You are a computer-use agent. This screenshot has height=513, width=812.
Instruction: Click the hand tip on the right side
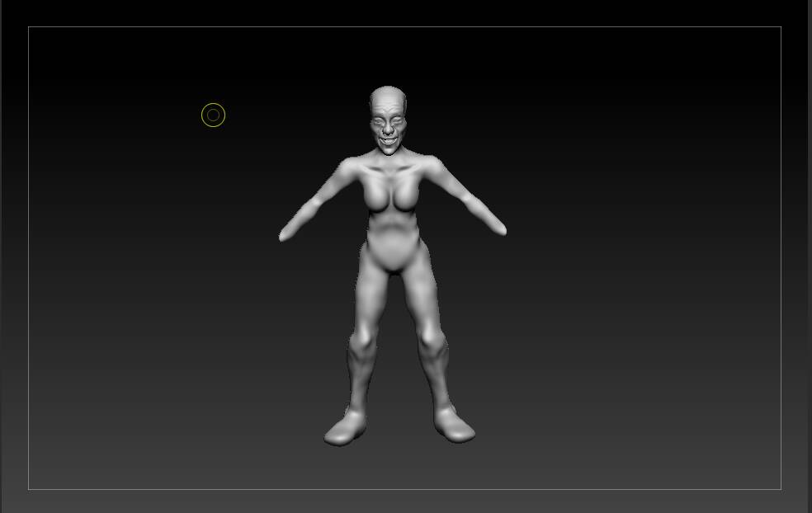500,229
